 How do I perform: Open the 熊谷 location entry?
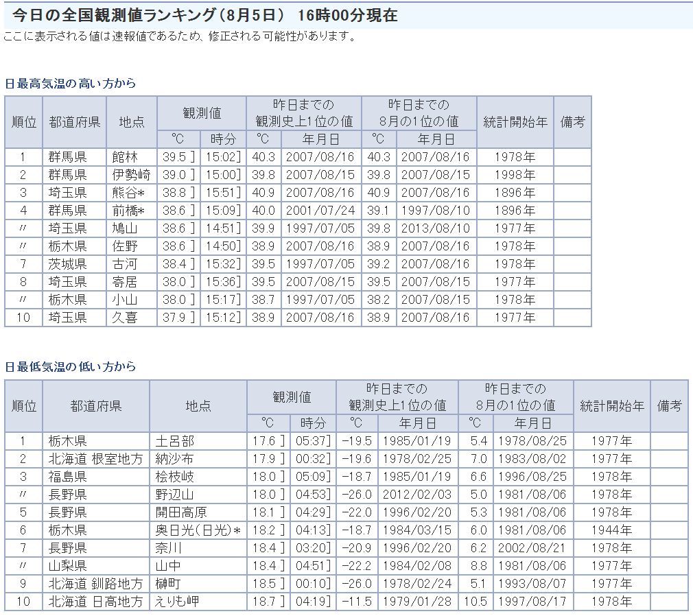pos(128,193)
